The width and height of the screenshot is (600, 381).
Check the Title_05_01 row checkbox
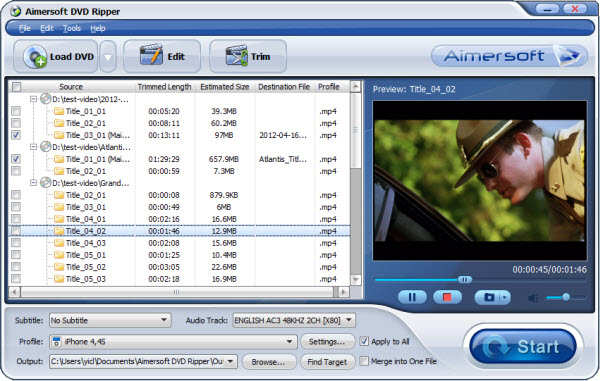point(16,255)
